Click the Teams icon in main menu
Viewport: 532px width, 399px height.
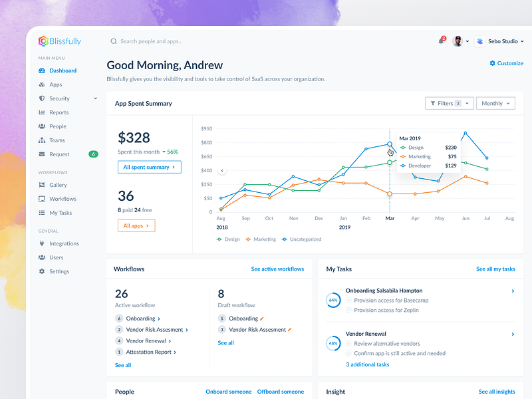pos(42,140)
